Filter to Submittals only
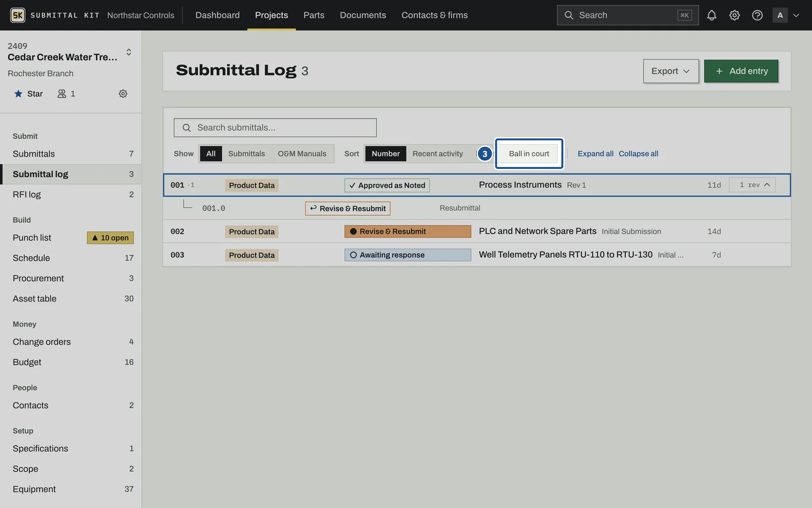812x508 pixels. [246, 153]
